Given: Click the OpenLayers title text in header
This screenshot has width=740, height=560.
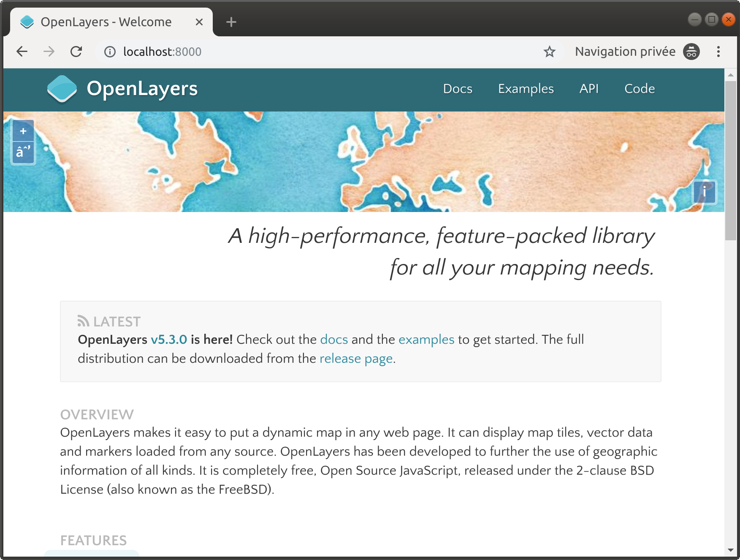Looking at the screenshot, I should pos(142,89).
